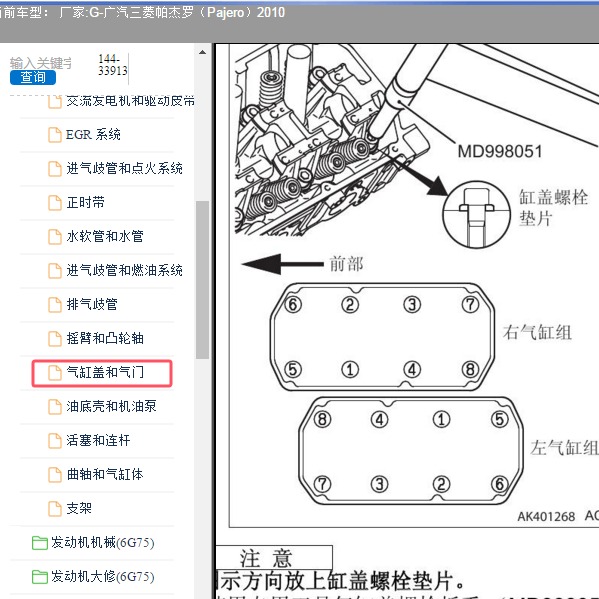Click document icon beside 油底壳和机油泵
The width and height of the screenshot is (599, 599).
(x=55, y=407)
